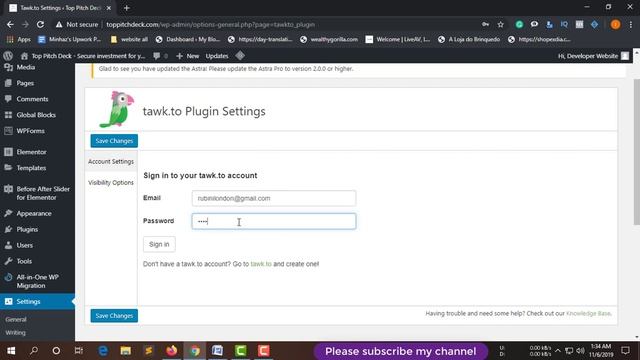The height and width of the screenshot is (360, 640).
Task: Open the green Camtasia taskbar icon
Action: (x=240, y=351)
